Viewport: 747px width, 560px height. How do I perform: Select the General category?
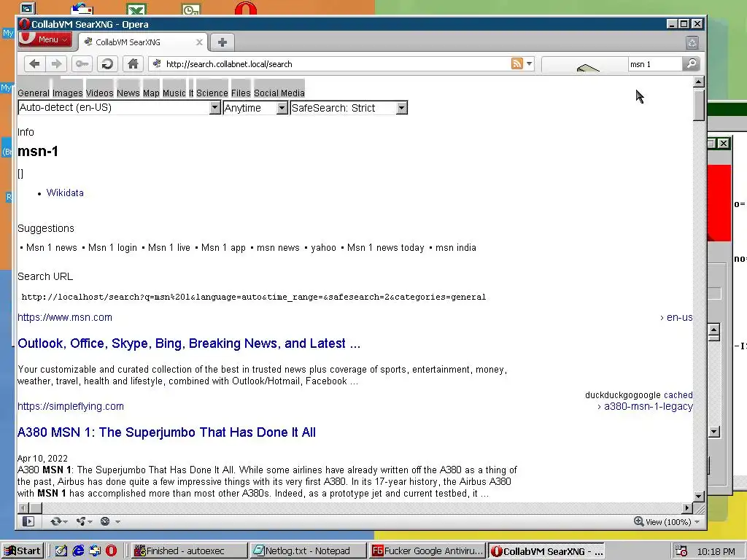pos(34,93)
